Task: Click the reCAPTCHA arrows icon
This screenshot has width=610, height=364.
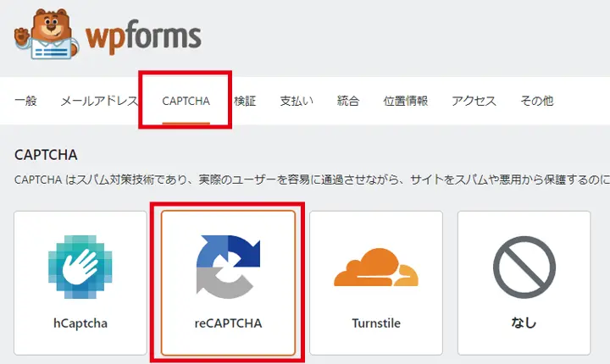Action: (229, 267)
